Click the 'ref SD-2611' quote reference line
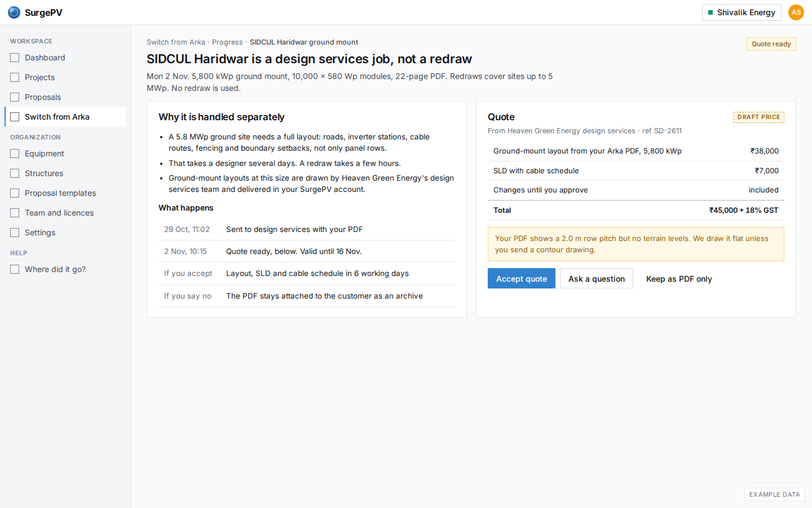812x508 pixels. (x=585, y=131)
